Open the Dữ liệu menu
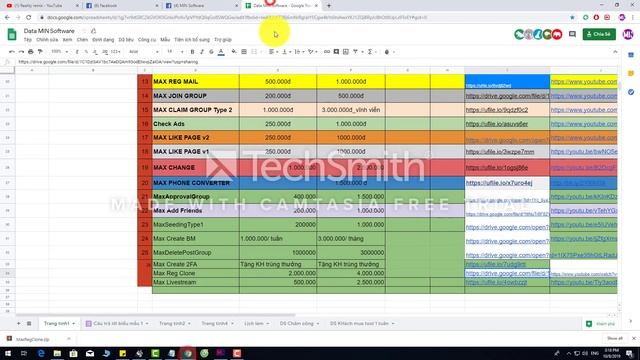This screenshot has height=360, width=640. click(126, 40)
